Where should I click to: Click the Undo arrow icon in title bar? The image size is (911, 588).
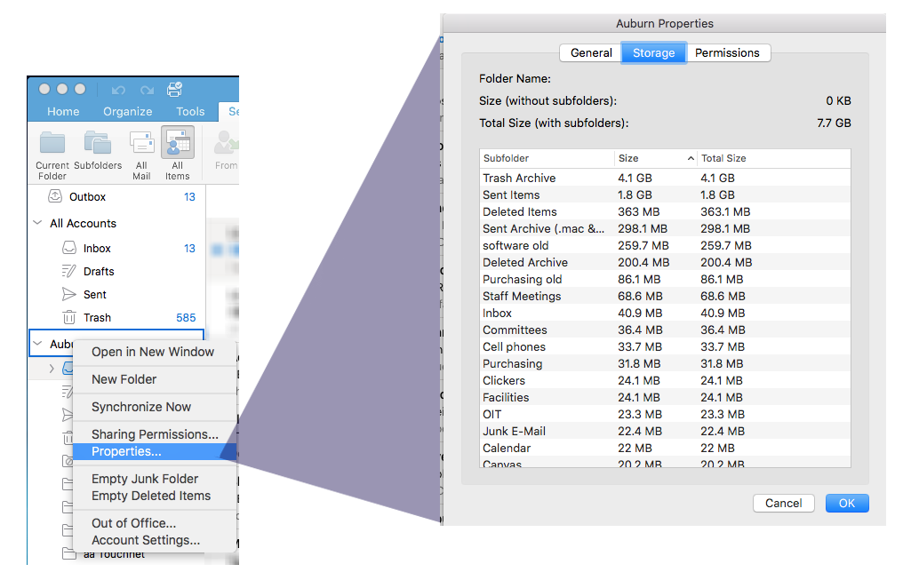point(118,90)
